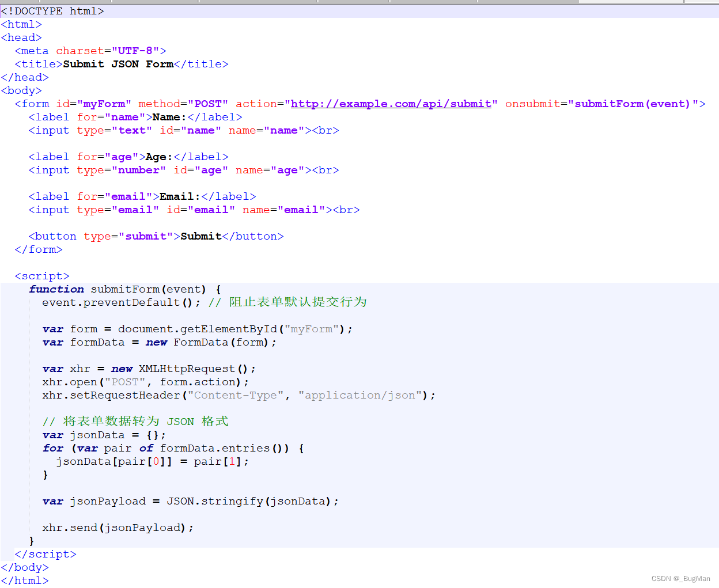Click the method="POST" attribute in form tag
This screenshot has width=719, height=588.
(x=183, y=104)
